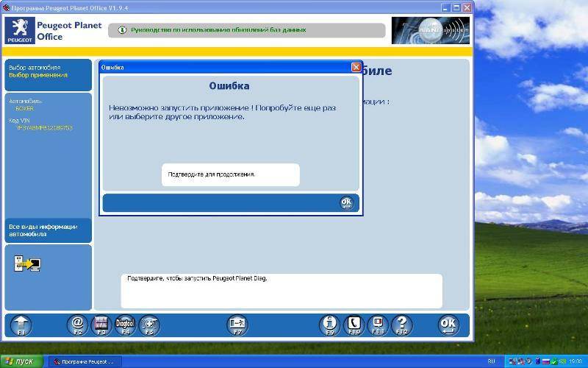
Task: Select Выбор применения in the left panel
Action: tap(37, 75)
